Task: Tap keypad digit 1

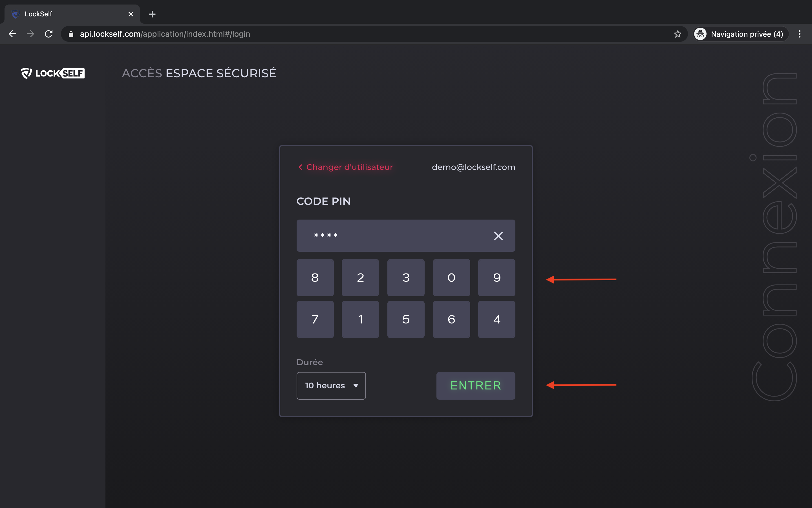Action: click(x=360, y=319)
